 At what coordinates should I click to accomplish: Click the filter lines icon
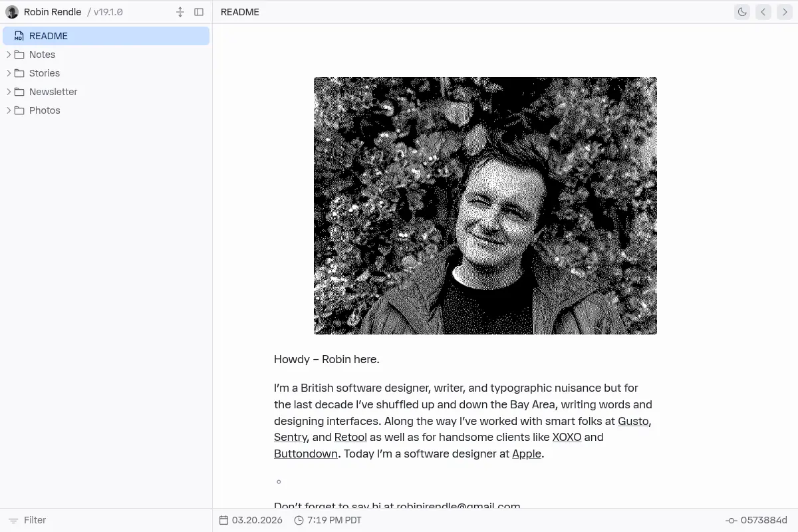13,520
